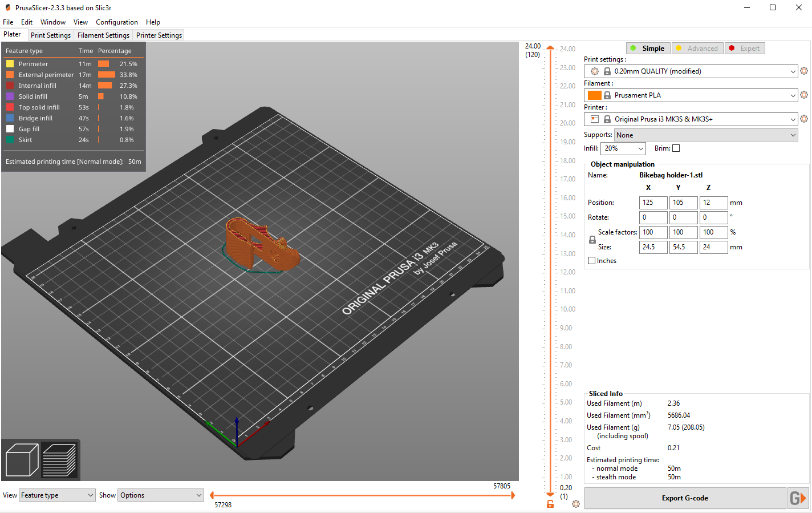Switch to sliced layers preview icon

[x=59, y=460]
